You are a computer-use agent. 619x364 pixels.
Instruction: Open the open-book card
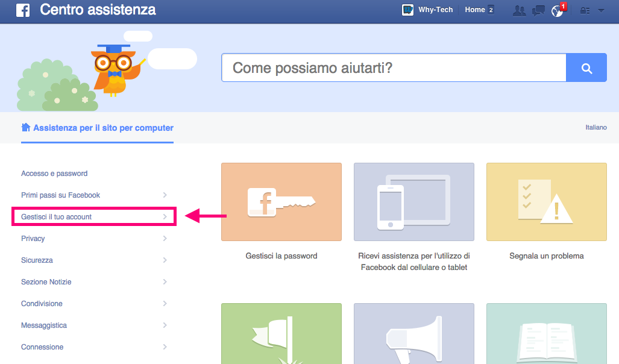546,334
